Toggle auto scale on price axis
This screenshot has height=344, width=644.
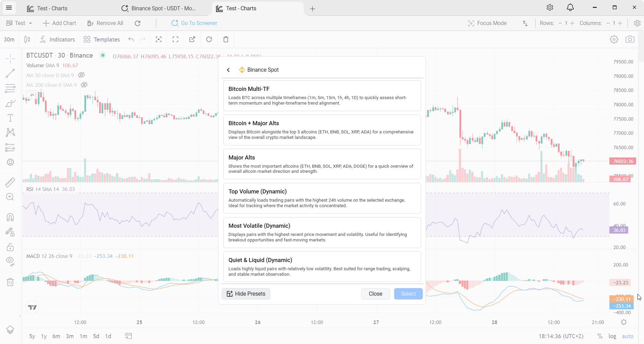coord(628,336)
